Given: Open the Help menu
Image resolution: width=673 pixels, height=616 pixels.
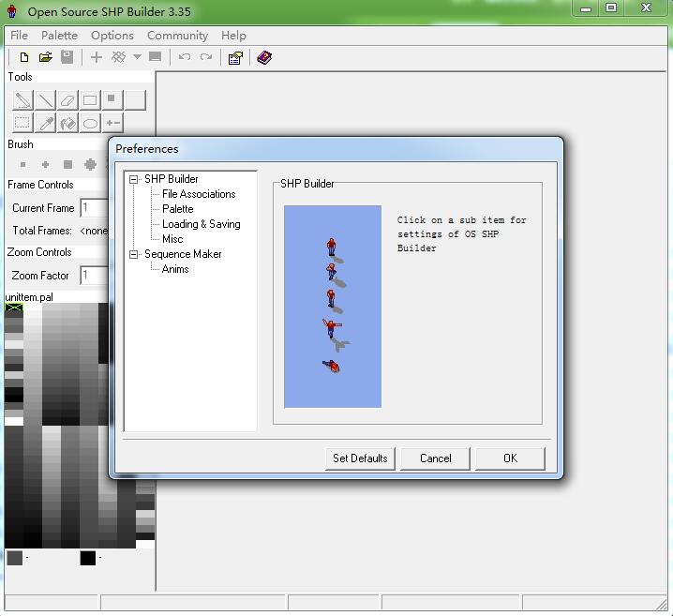Looking at the screenshot, I should (233, 36).
